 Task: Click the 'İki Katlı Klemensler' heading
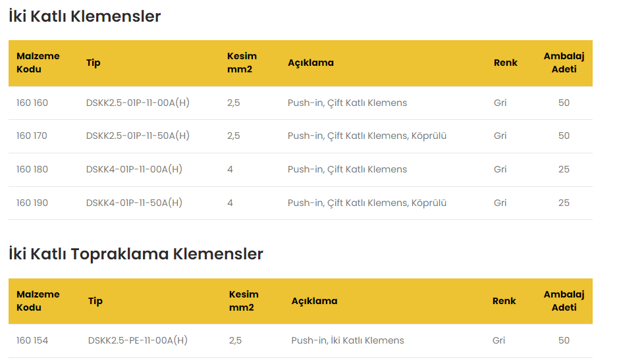(x=85, y=16)
